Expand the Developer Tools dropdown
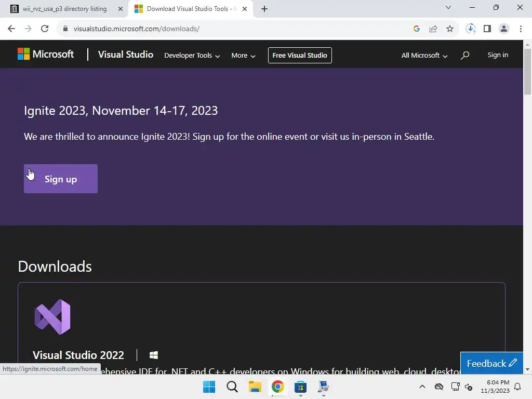The image size is (532, 399). point(192,55)
